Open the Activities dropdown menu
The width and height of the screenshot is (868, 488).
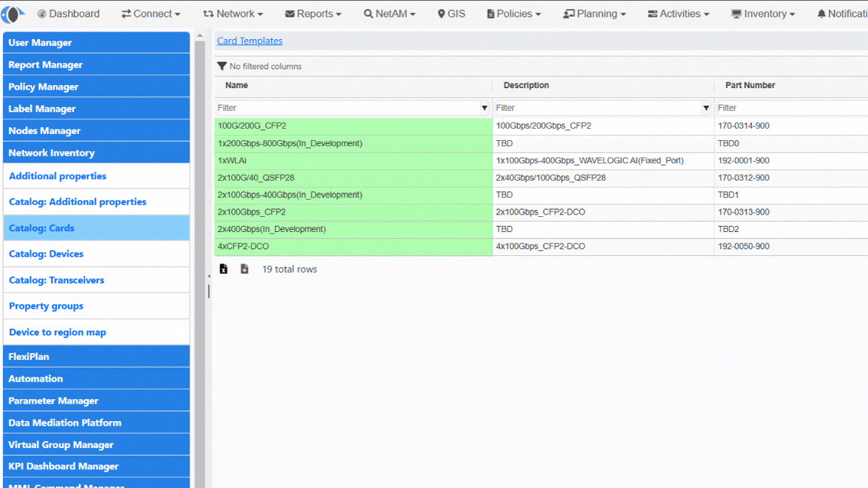click(678, 14)
